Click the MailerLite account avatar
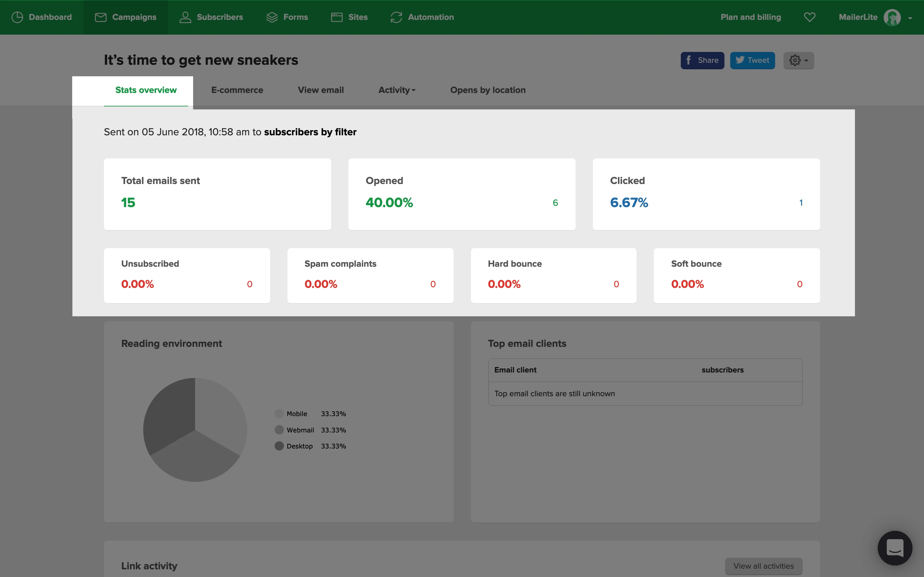The image size is (924, 577). coord(892,18)
